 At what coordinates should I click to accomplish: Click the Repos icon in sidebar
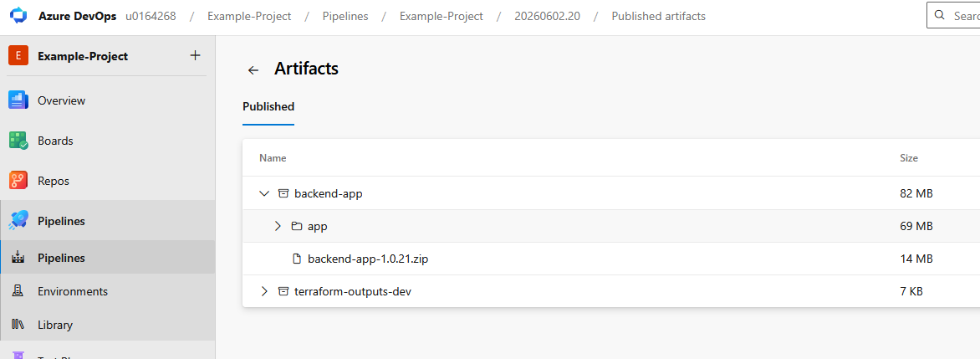[x=18, y=180]
